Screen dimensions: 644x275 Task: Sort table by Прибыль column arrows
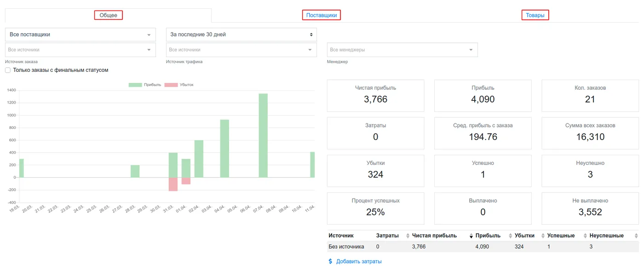point(510,236)
